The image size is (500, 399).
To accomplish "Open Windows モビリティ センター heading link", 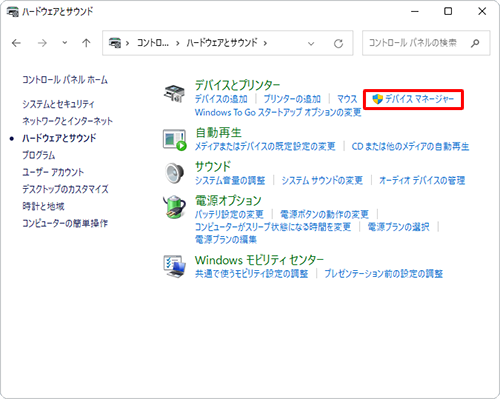I will (x=259, y=260).
